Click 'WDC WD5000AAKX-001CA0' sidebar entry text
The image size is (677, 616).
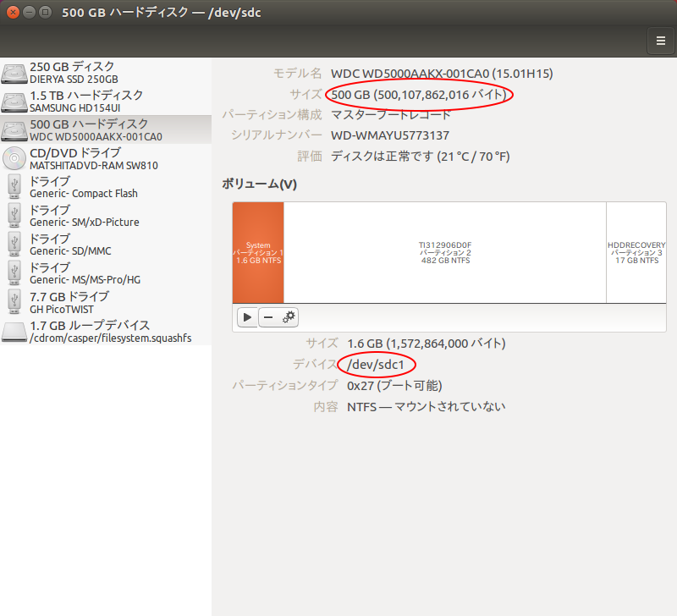pos(96,137)
